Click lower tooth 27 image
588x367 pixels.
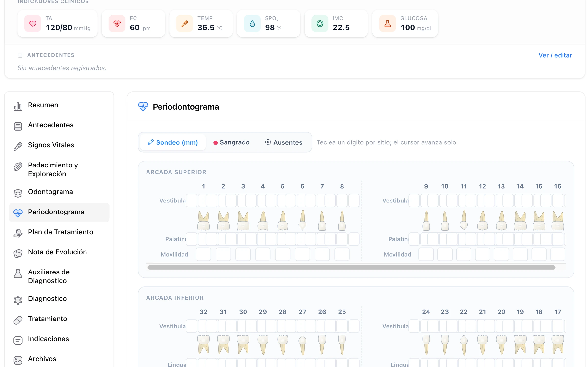[303, 345]
